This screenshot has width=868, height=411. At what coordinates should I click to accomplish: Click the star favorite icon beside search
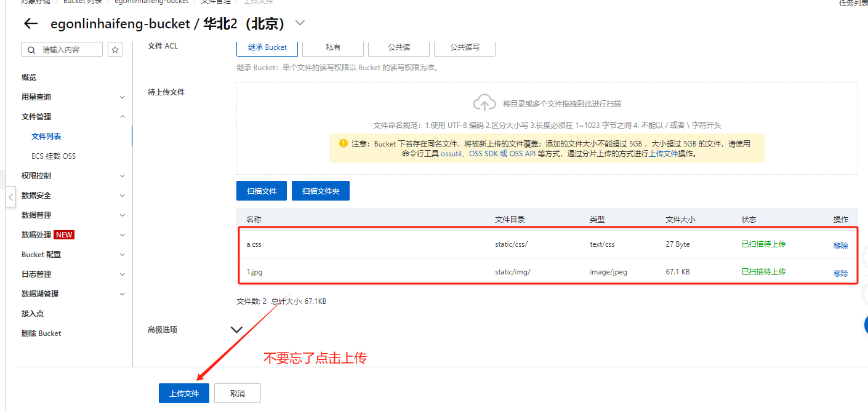pyautogui.click(x=115, y=49)
